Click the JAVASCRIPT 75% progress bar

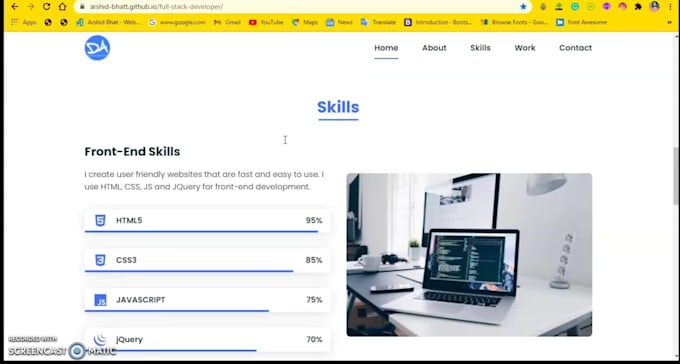177,311
